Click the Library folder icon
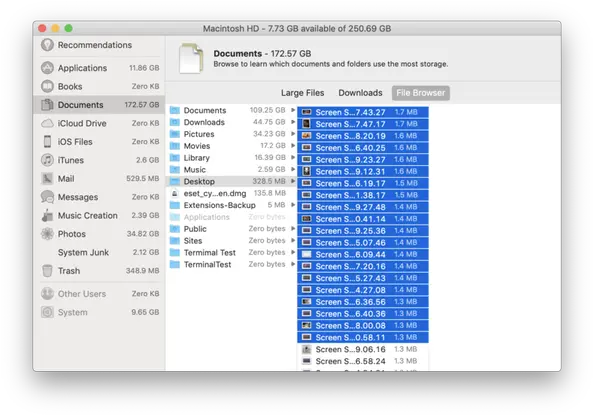 tap(175, 158)
